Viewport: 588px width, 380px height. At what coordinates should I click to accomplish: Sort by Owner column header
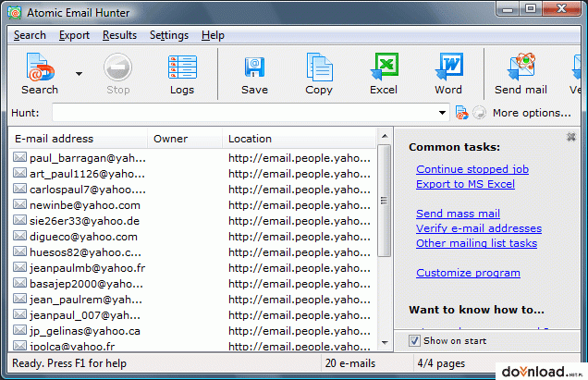pos(185,139)
